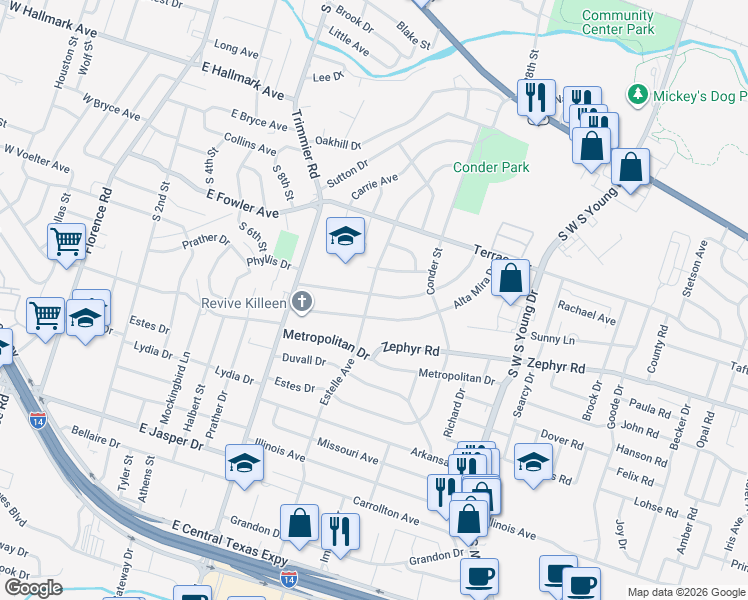Click the Alta Mira Dr label
Image resolution: width=748 pixels, height=600 pixels.
click(x=472, y=290)
